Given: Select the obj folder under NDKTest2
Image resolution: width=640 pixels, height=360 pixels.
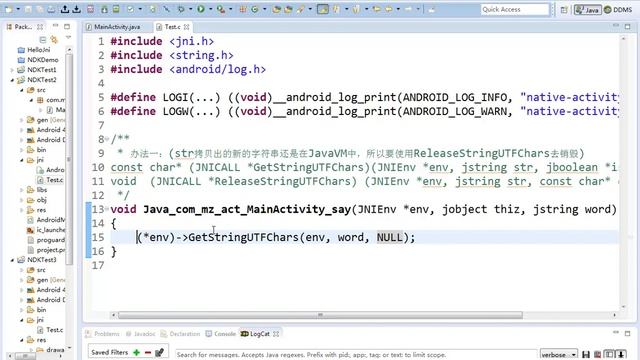Looking at the screenshot, I should coord(37,200).
